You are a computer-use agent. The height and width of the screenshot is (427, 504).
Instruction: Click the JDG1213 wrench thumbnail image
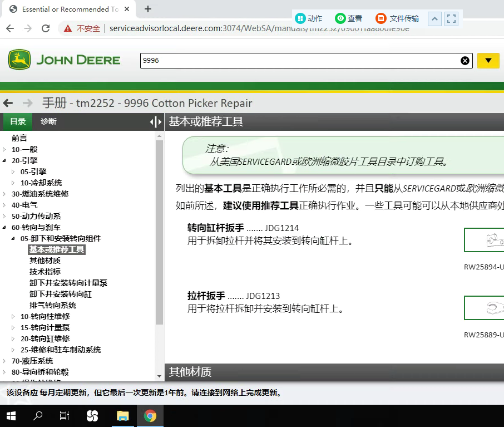[x=485, y=308]
